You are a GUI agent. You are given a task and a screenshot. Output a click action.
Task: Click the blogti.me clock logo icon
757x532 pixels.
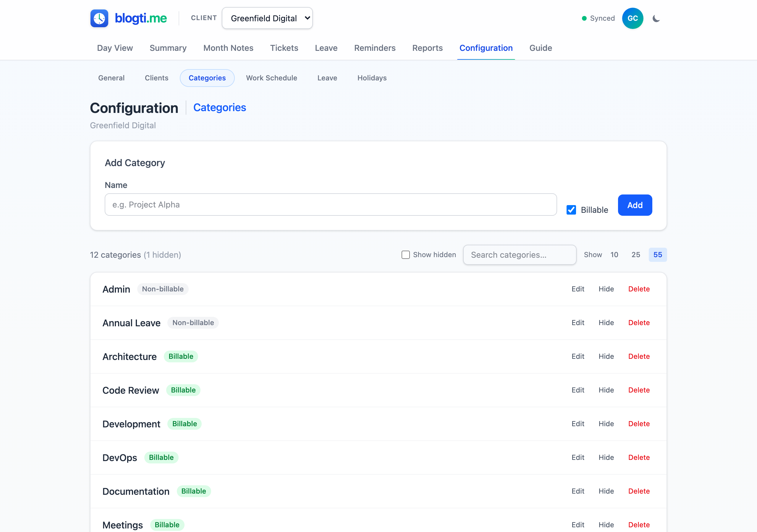(x=99, y=18)
